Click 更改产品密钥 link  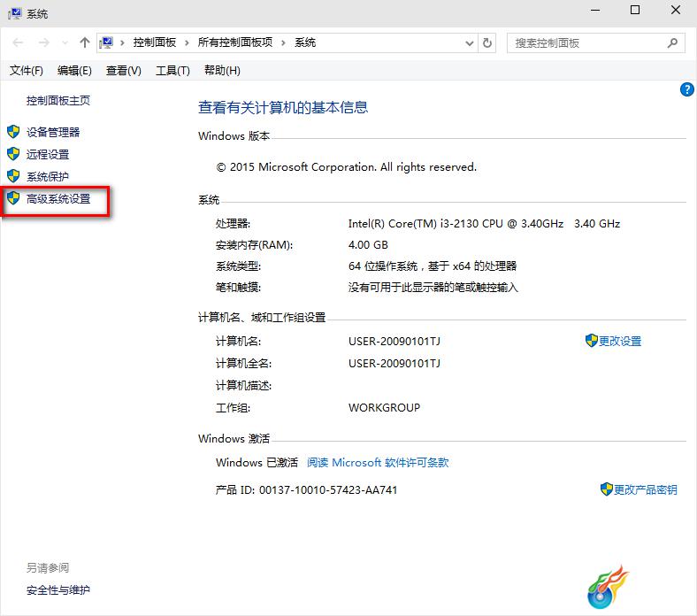coord(646,489)
